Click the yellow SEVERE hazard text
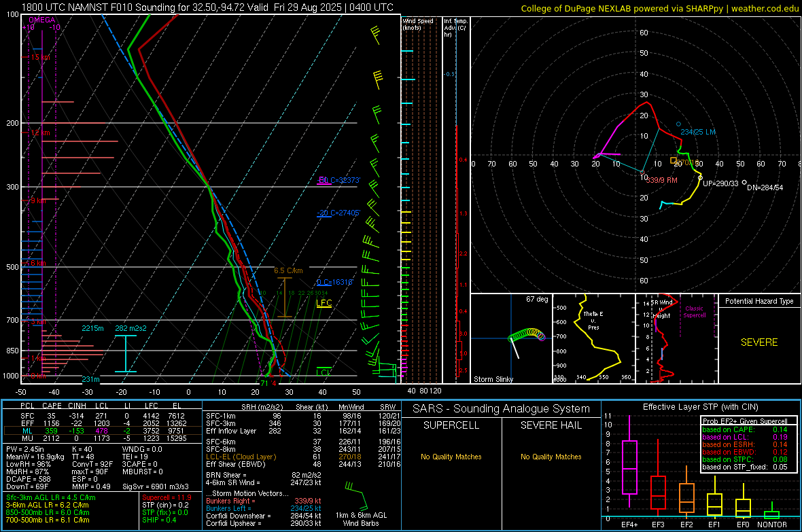This screenshot has height=532, width=802. (759, 342)
